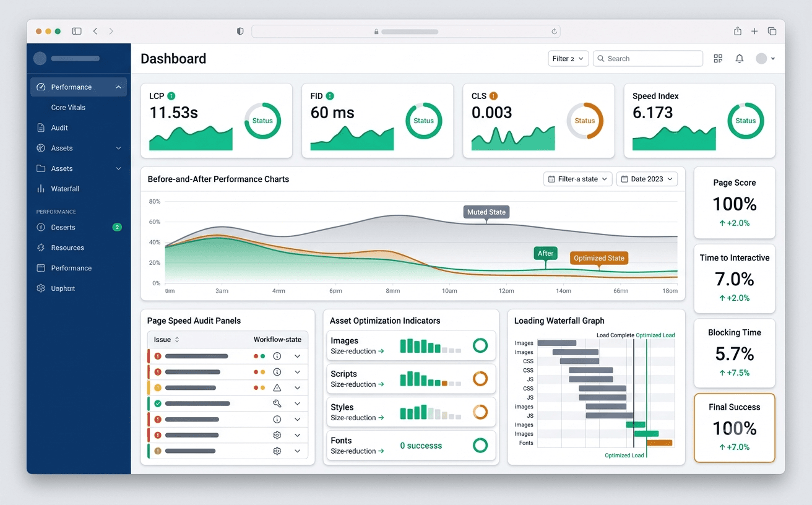
Task: Follow the Scripts Size-reduction link
Action: [357, 384]
